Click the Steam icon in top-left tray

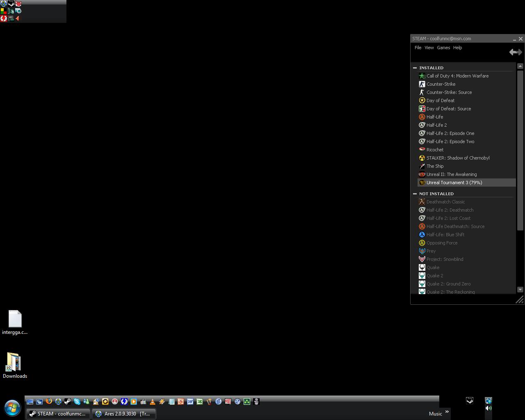point(11,3)
